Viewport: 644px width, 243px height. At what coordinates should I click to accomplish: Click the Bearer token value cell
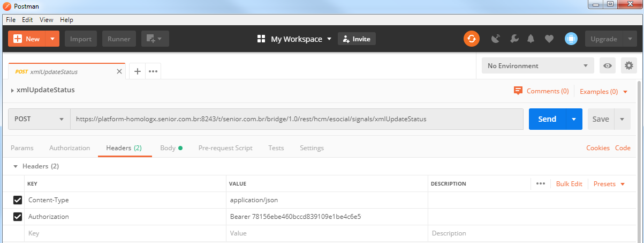(x=327, y=217)
